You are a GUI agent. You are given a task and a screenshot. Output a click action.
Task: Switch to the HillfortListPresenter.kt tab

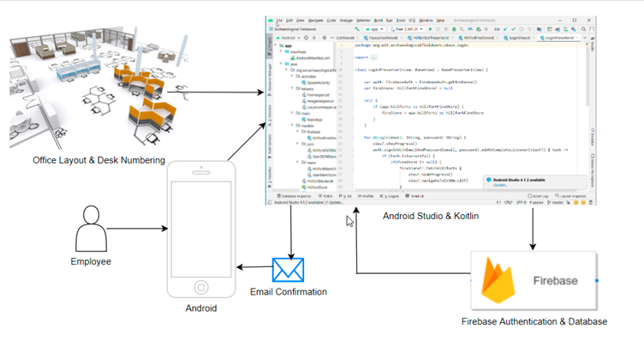(x=431, y=38)
